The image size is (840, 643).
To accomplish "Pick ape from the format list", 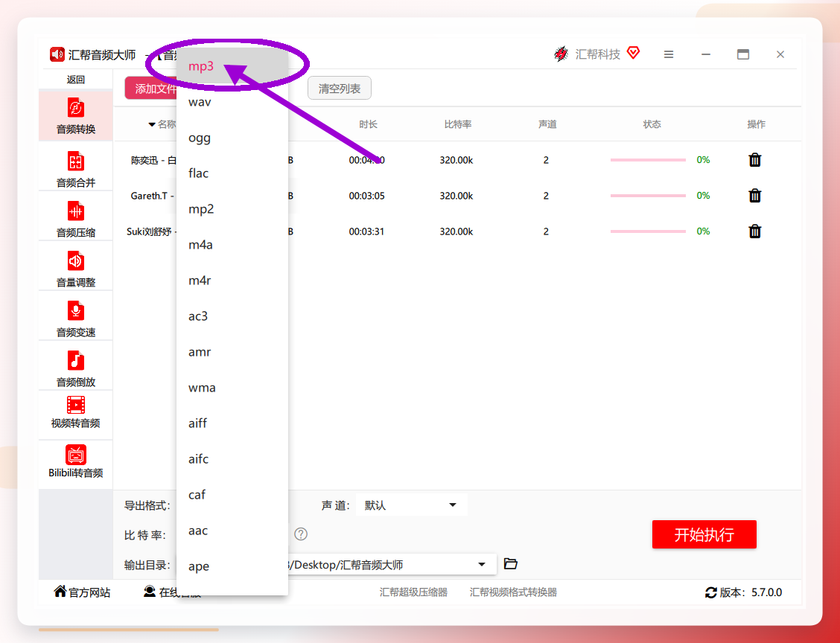I will (x=232, y=566).
